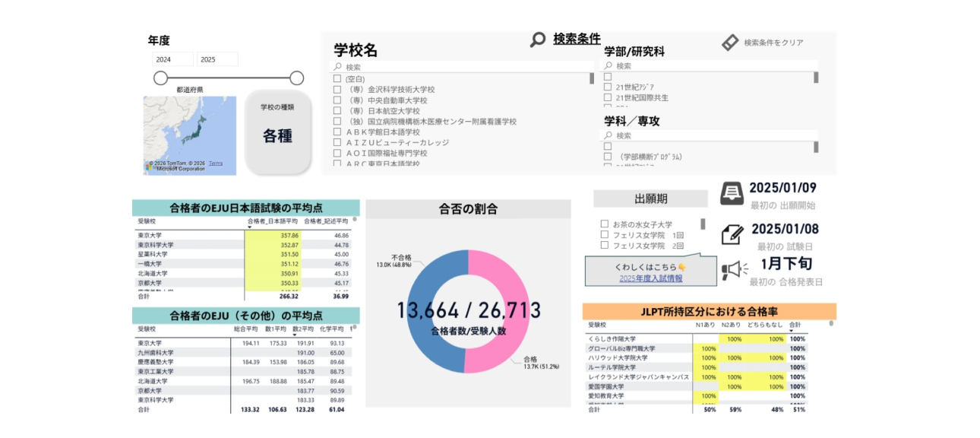Enable the AIZUビューティーカレッジ checkbox
The width and height of the screenshot is (980, 438).
click(337, 143)
